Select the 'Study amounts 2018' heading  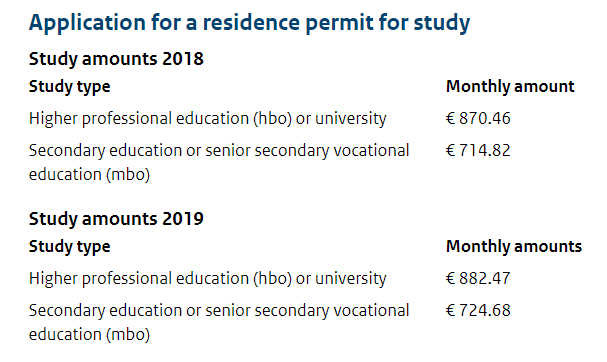[116, 59]
